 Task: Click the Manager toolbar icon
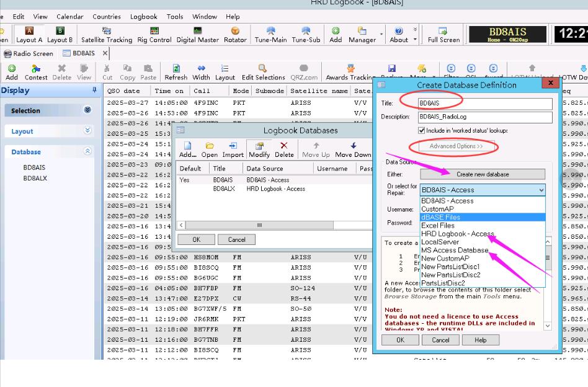(362, 35)
